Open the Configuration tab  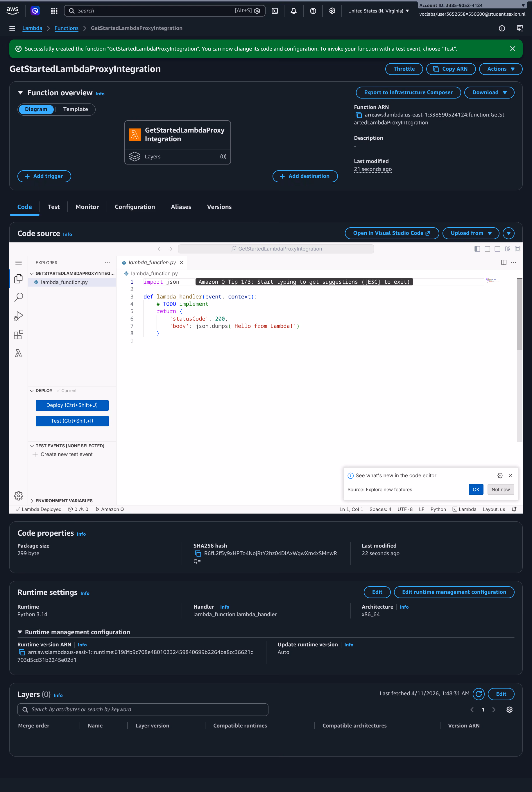[135, 207]
